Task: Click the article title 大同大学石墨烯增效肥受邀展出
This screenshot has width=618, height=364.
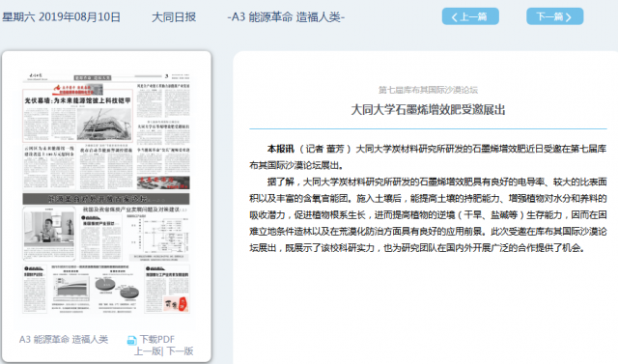Action: (x=428, y=109)
